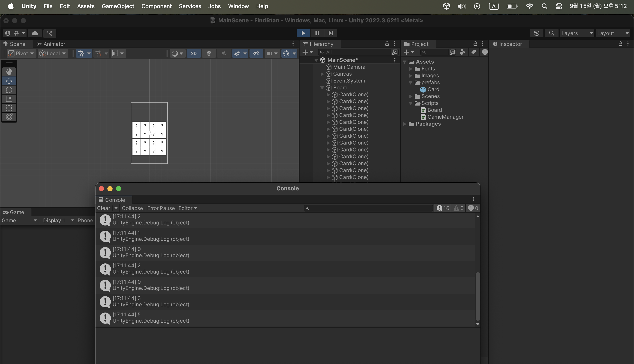634x364 pixels.
Task: Expand the Fonts folder
Action: (x=411, y=69)
